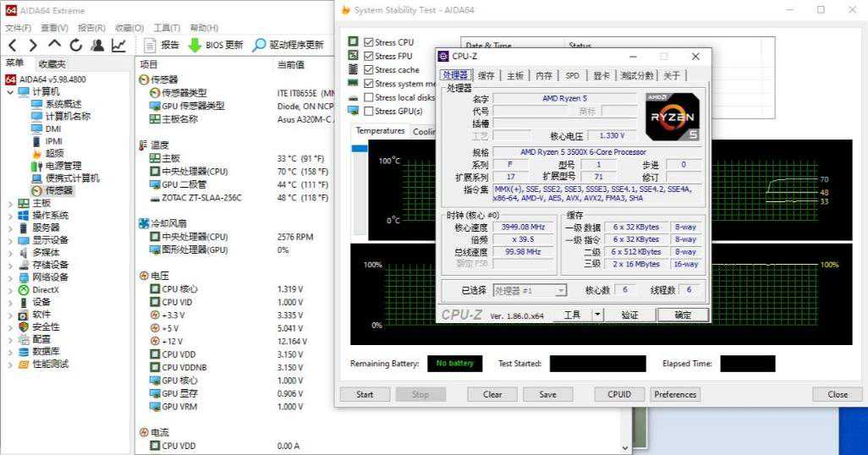Click the Ryzen 5 logo in CPU-Z

672,117
